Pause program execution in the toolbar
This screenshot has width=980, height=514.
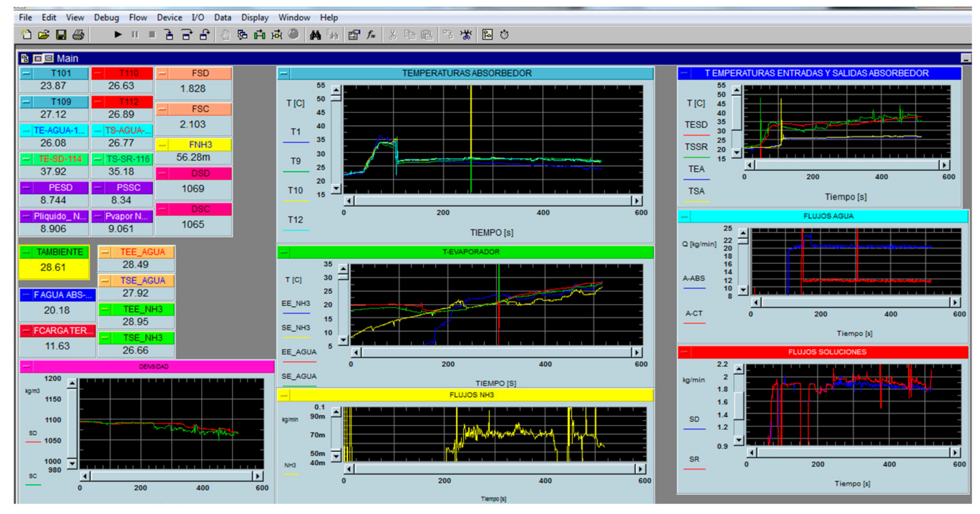pos(135,35)
